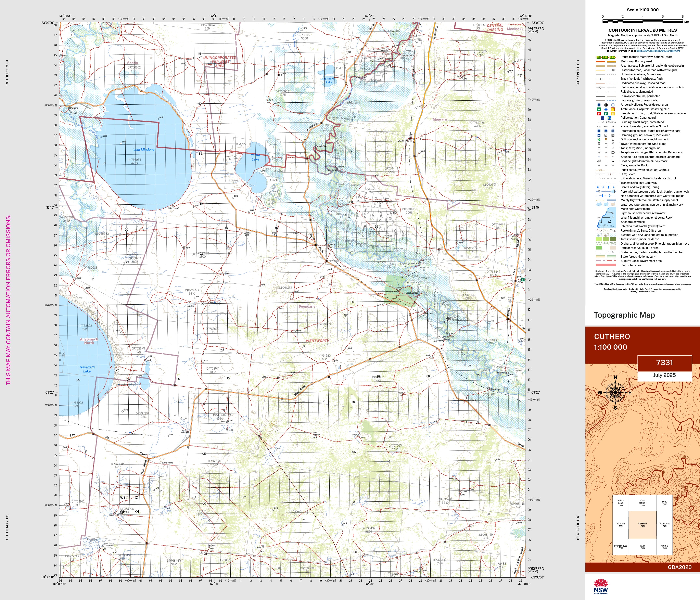The height and width of the screenshot is (600, 700).
Task: Click the Restricted area red swatch
Action: click(x=606, y=265)
